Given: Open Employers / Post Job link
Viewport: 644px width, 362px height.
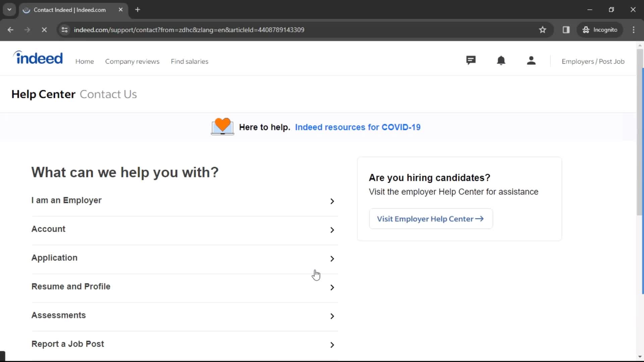Looking at the screenshot, I should 593,61.
